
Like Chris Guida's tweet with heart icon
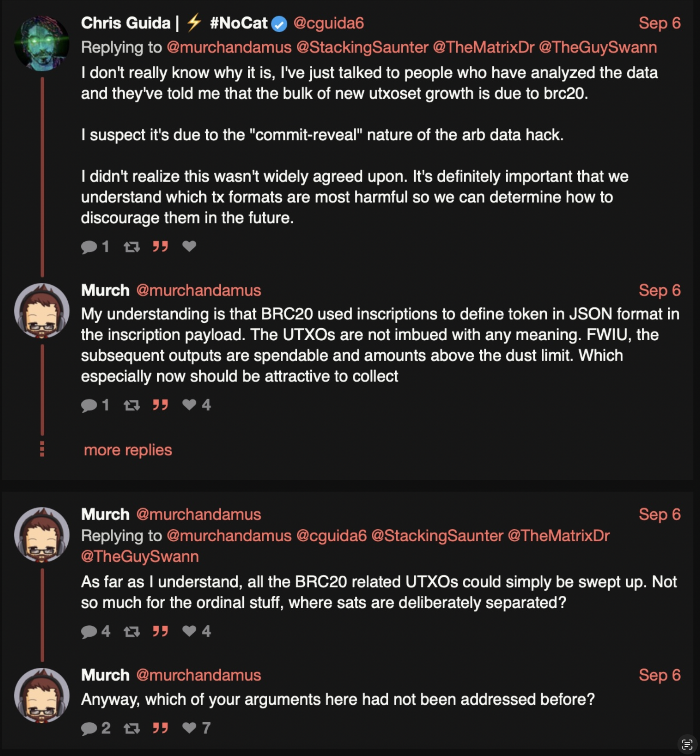click(189, 246)
